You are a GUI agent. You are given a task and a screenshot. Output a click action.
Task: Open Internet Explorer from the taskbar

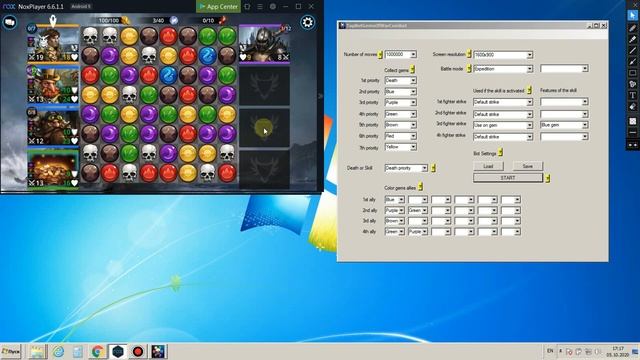(x=58, y=351)
